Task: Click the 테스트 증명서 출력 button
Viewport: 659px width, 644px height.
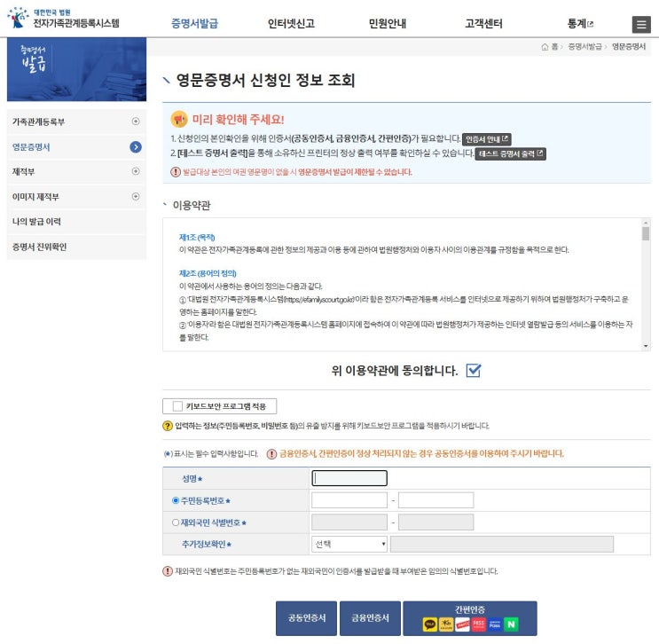Action: coord(511,153)
